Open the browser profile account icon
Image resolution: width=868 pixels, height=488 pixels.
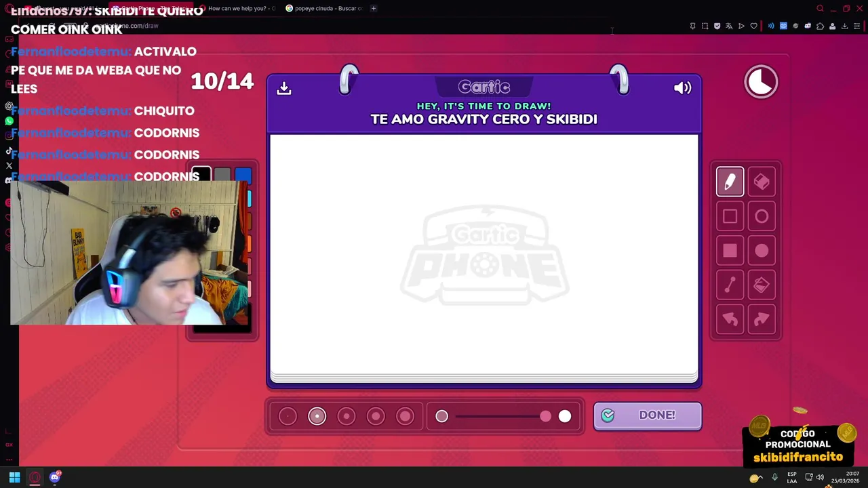click(832, 26)
